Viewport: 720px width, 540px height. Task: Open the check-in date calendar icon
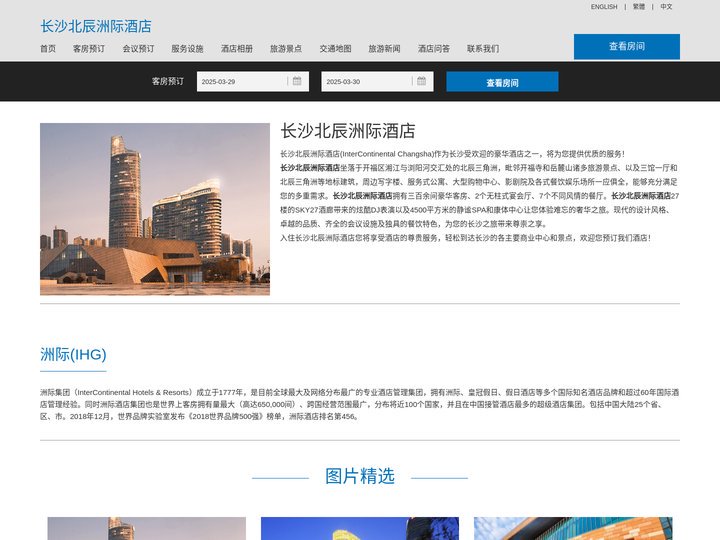(297, 81)
